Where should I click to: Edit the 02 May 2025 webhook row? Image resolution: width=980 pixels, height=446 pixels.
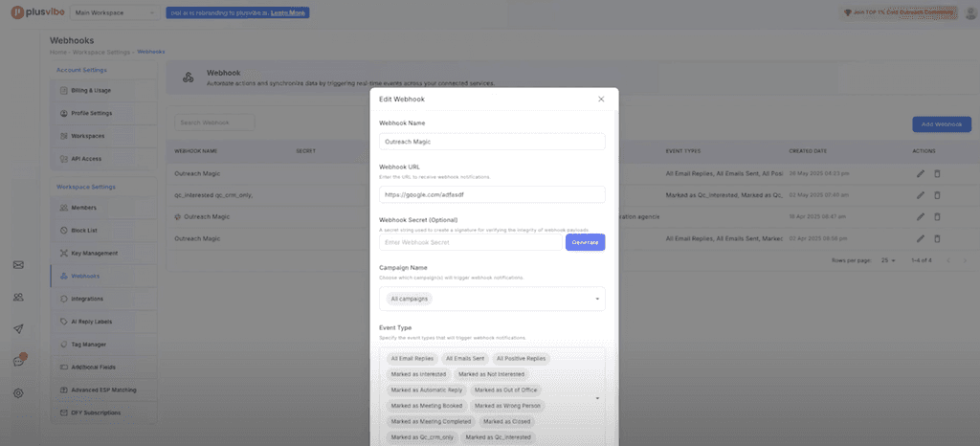[920, 195]
